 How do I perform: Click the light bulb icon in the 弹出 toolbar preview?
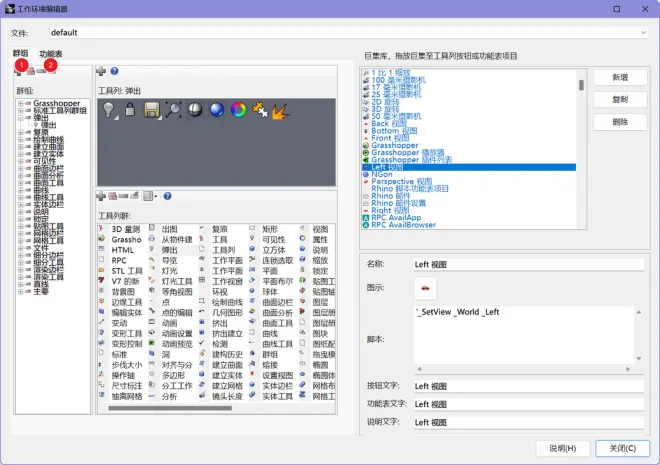click(109, 110)
